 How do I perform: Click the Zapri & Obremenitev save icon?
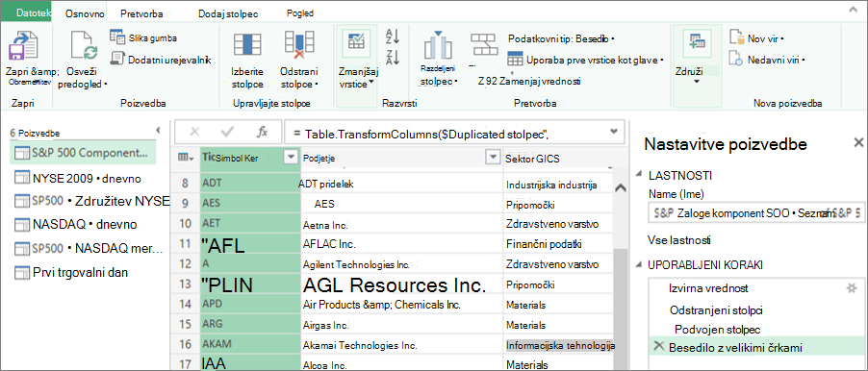pyautogui.click(x=23, y=46)
